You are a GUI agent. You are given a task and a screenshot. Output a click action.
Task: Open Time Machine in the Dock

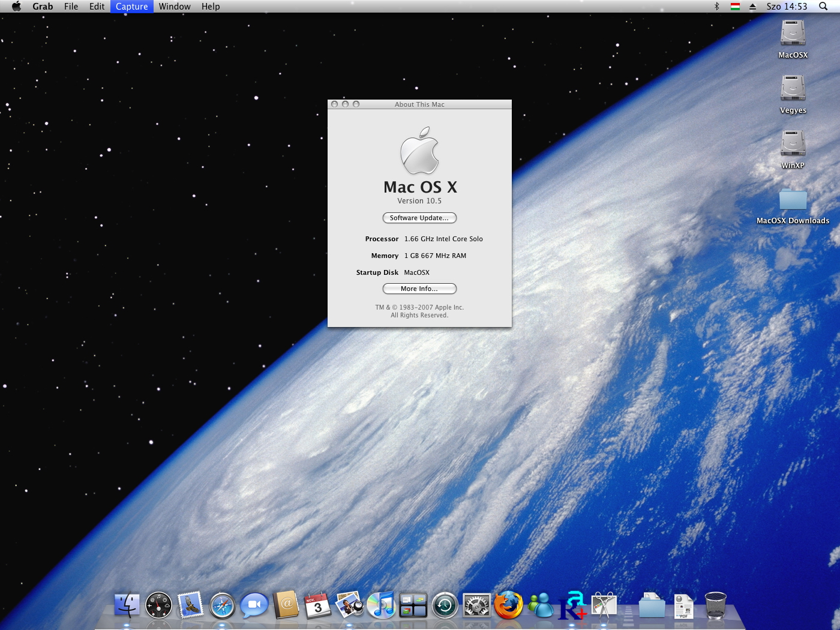point(445,605)
